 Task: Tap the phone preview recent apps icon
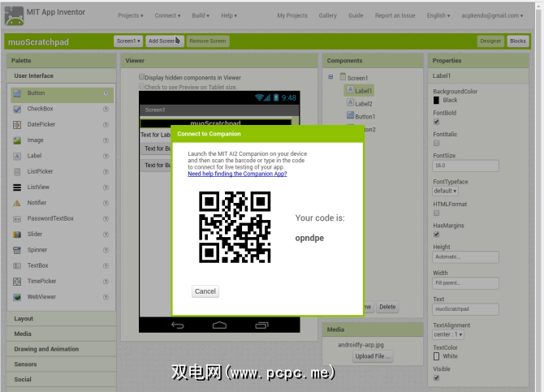click(x=261, y=325)
